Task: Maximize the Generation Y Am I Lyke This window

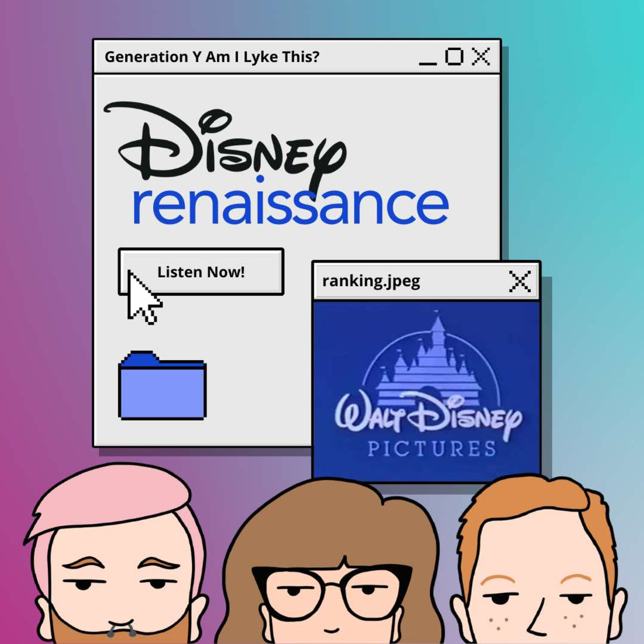Action: point(454,57)
